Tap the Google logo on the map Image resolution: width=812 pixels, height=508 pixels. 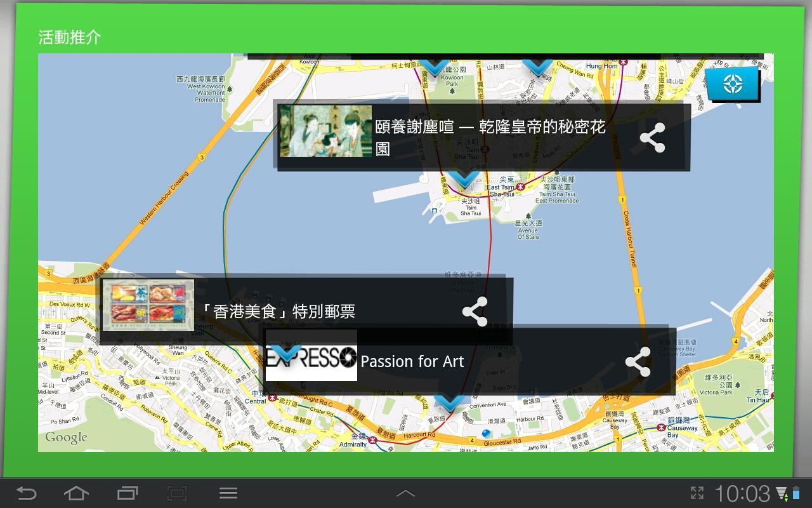[x=66, y=437]
